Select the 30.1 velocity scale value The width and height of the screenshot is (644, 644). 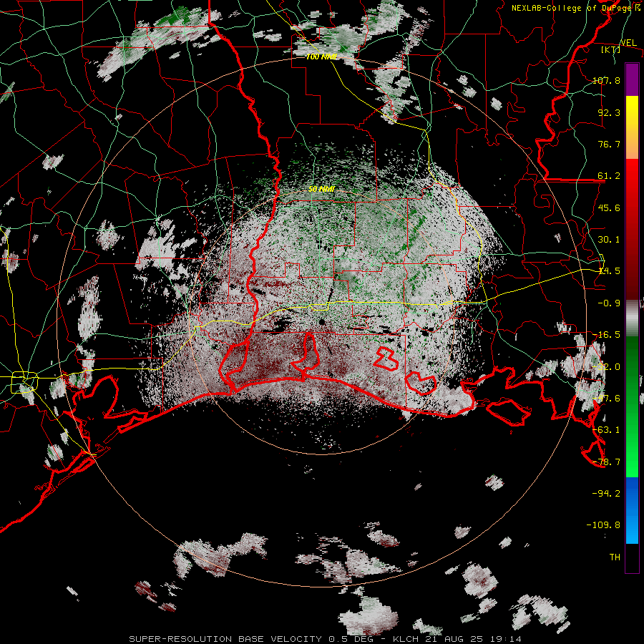click(609, 240)
